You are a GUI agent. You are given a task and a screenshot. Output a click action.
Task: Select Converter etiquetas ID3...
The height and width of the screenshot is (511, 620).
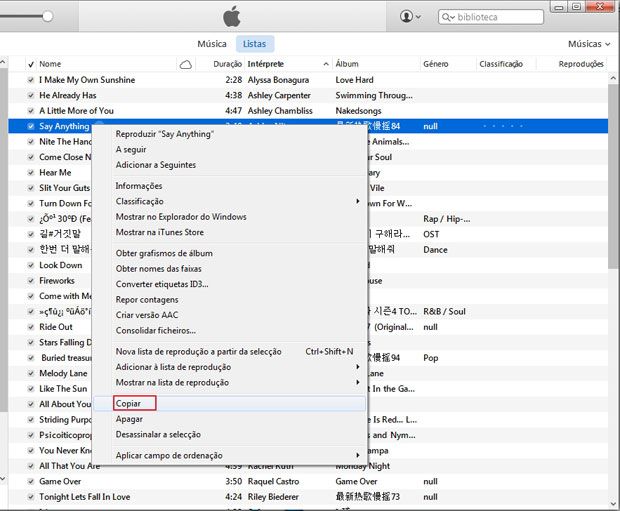click(162, 284)
